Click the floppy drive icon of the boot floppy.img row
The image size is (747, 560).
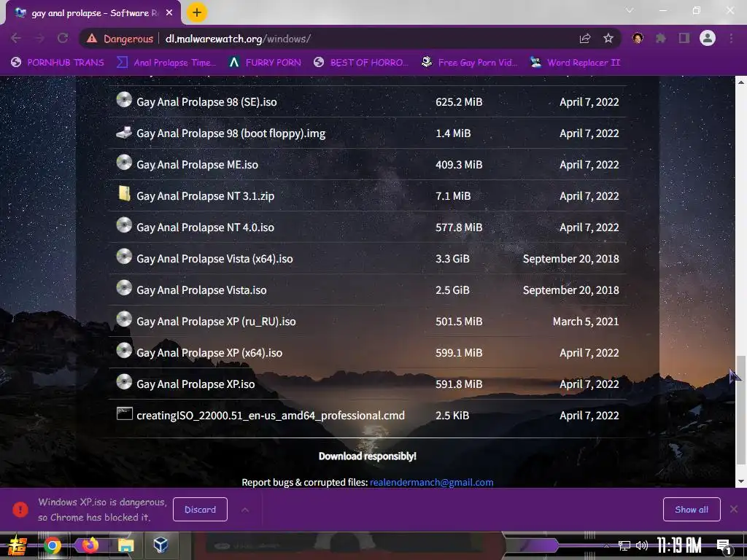point(124,132)
